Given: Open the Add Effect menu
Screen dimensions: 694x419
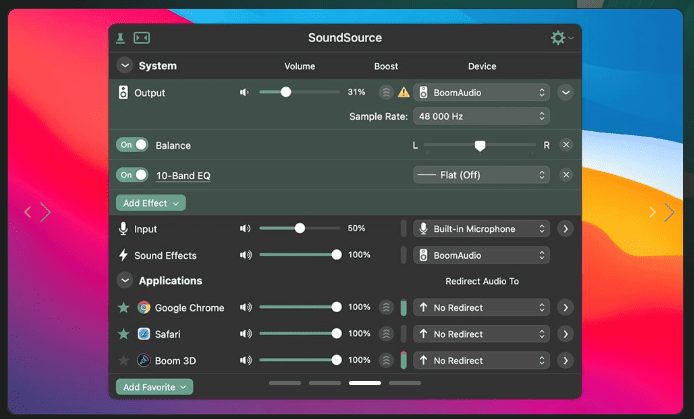Looking at the screenshot, I should click(151, 203).
